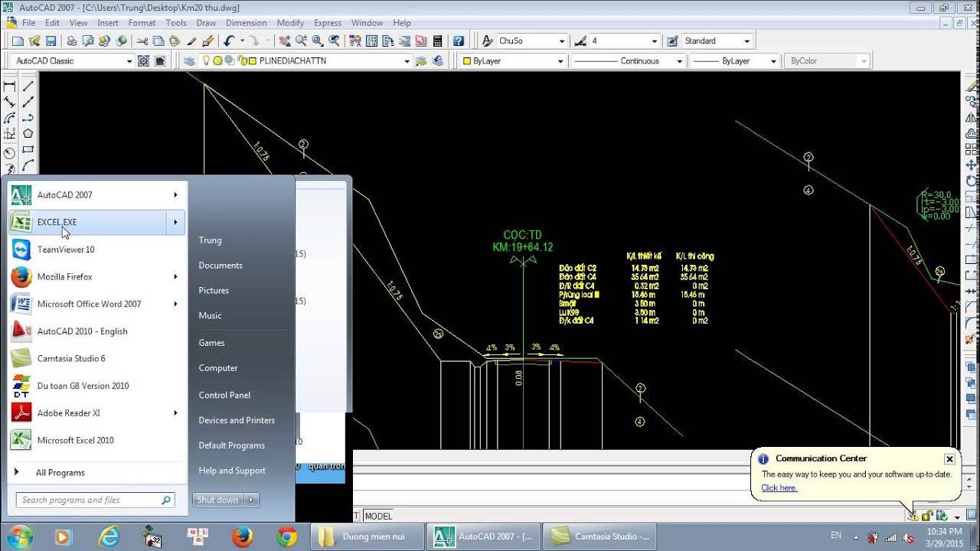Click the New drawing icon in toolbar

click(x=18, y=41)
